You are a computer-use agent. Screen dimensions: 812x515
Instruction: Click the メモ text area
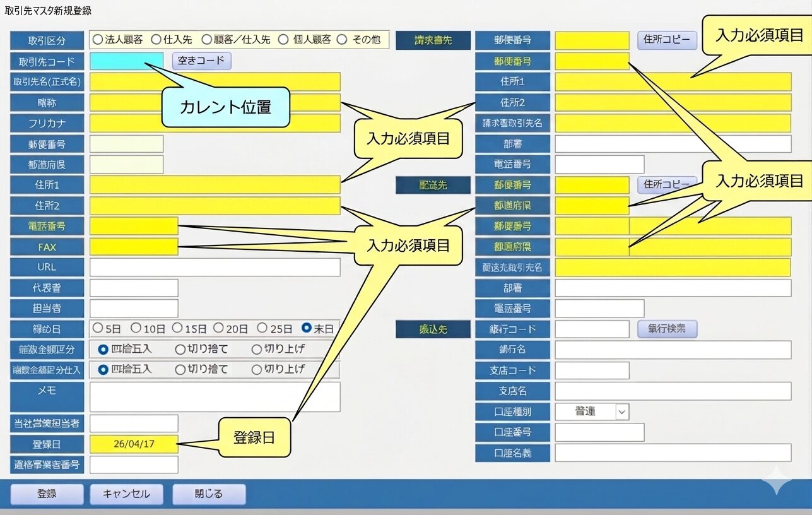(215, 396)
